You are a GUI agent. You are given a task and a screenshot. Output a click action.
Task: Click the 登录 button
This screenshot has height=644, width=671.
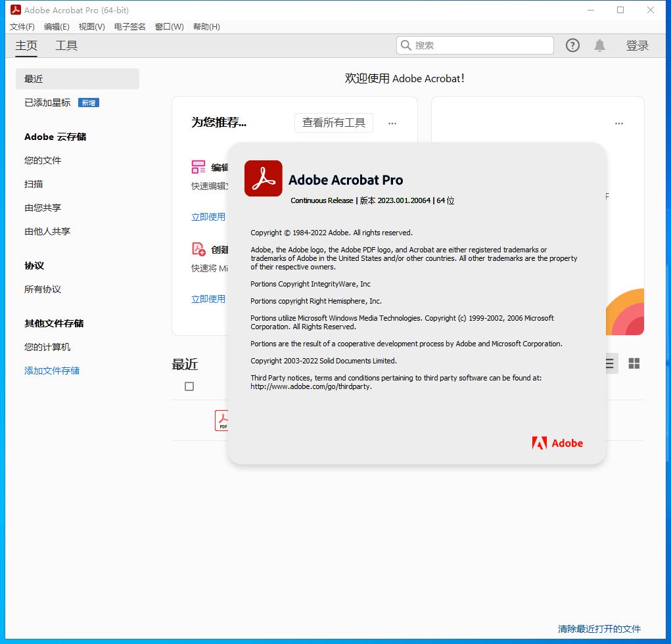pyautogui.click(x=637, y=45)
